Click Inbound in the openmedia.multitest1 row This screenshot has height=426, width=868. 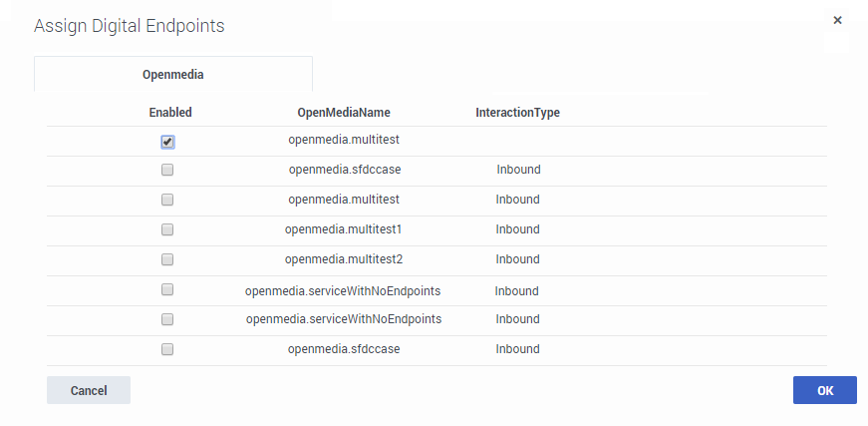(517, 229)
